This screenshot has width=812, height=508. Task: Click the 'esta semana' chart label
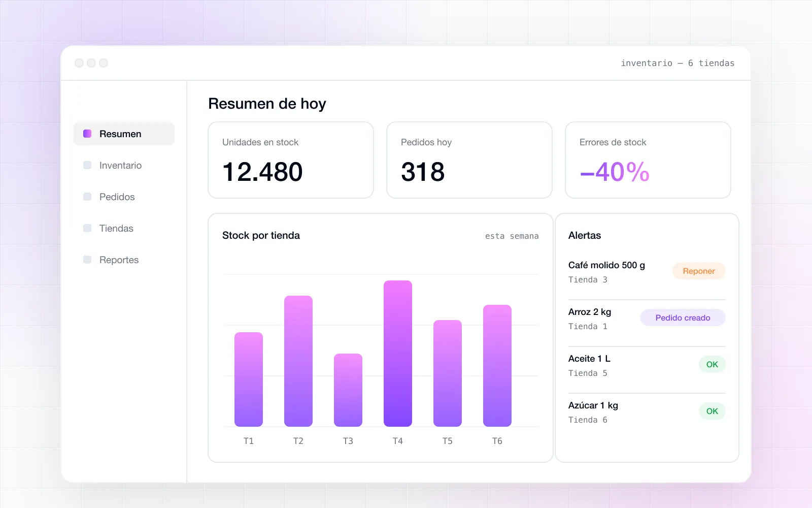point(512,236)
